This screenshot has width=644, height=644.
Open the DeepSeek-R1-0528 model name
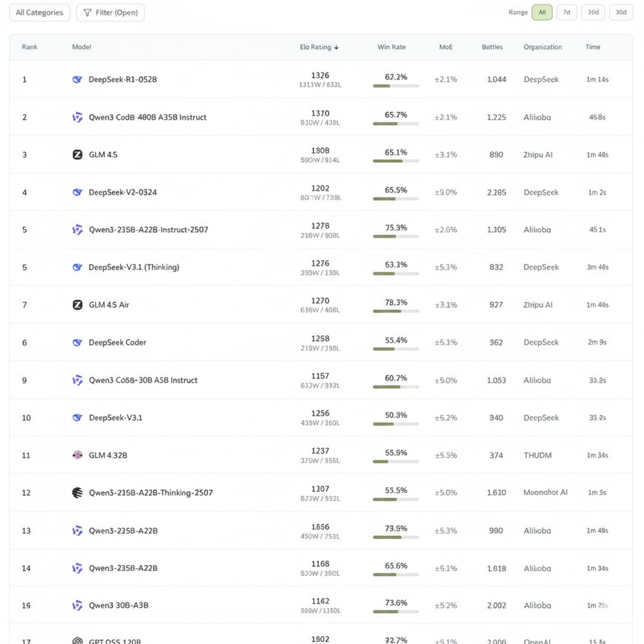pos(123,79)
